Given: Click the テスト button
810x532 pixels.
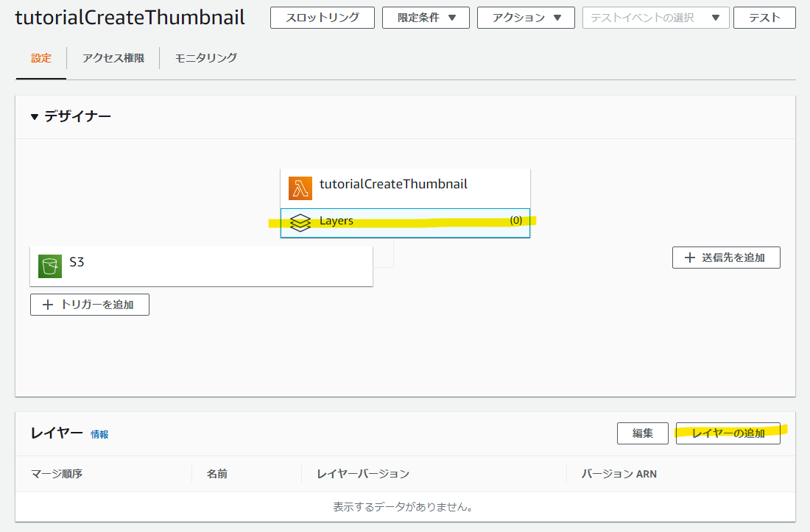Looking at the screenshot, I should coord(764,18).
